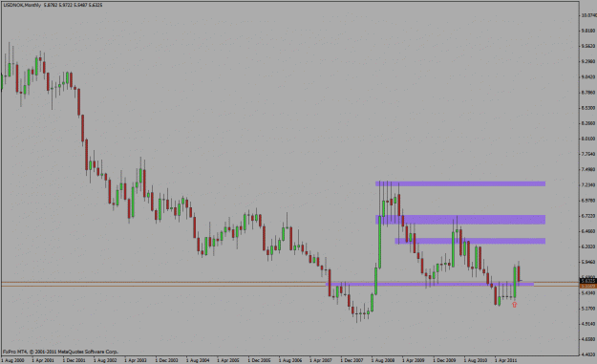The width and height of the screenshot is (597, 364).
Task: Click the 10.0740 price axis label
Action: click(589, 15)
